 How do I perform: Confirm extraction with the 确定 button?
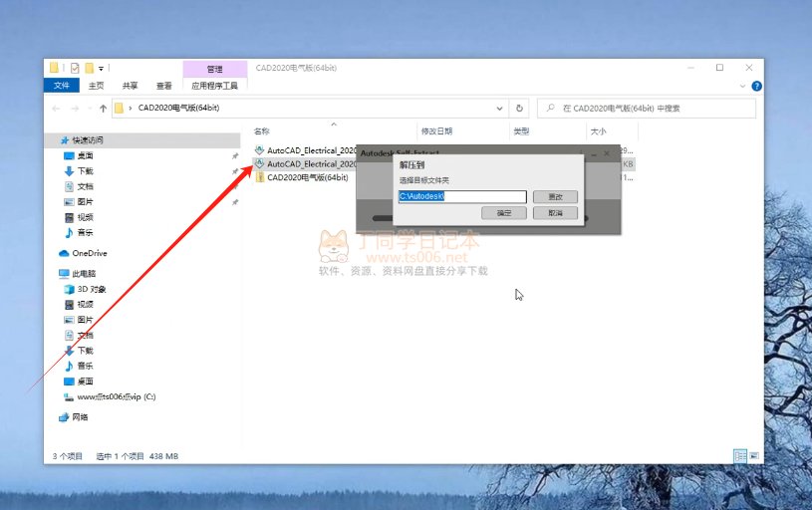click(504, 213)
